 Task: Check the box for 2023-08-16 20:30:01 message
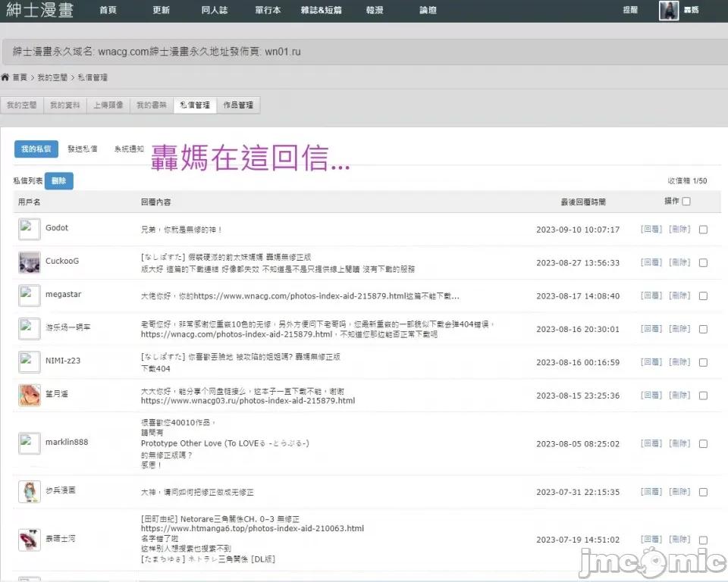[704, 329]
